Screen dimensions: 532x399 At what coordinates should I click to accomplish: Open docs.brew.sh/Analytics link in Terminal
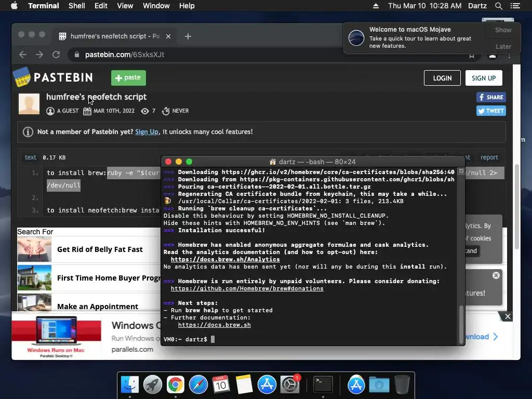pos(225,259)
